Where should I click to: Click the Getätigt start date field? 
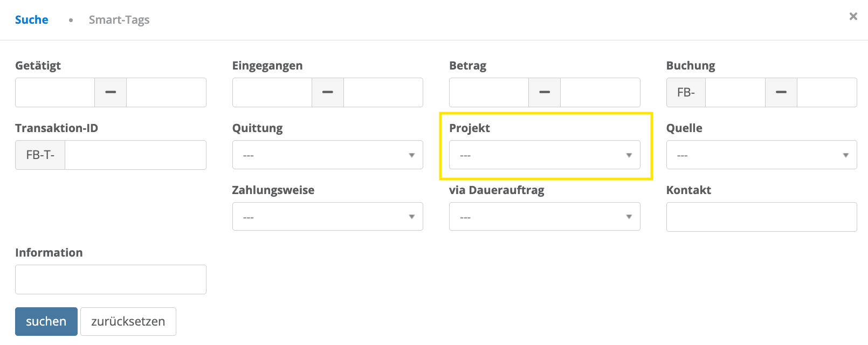(x=55, y=92)
